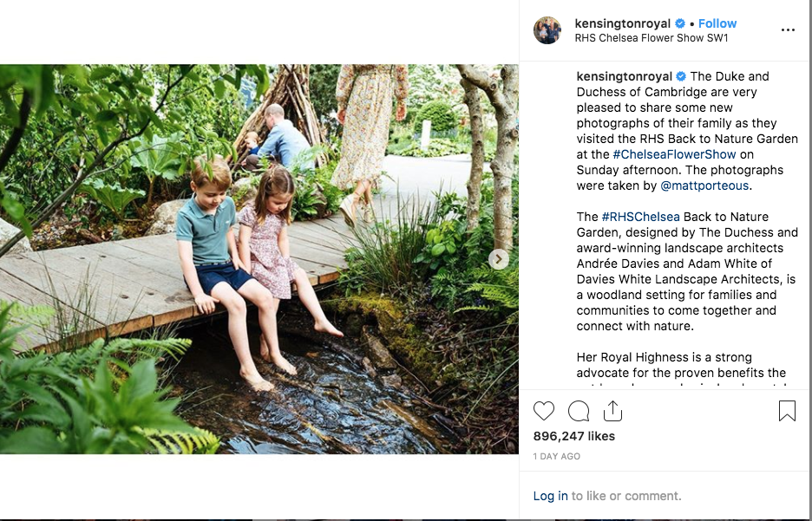Share post using the upload arrow icon

click(612, 411)
